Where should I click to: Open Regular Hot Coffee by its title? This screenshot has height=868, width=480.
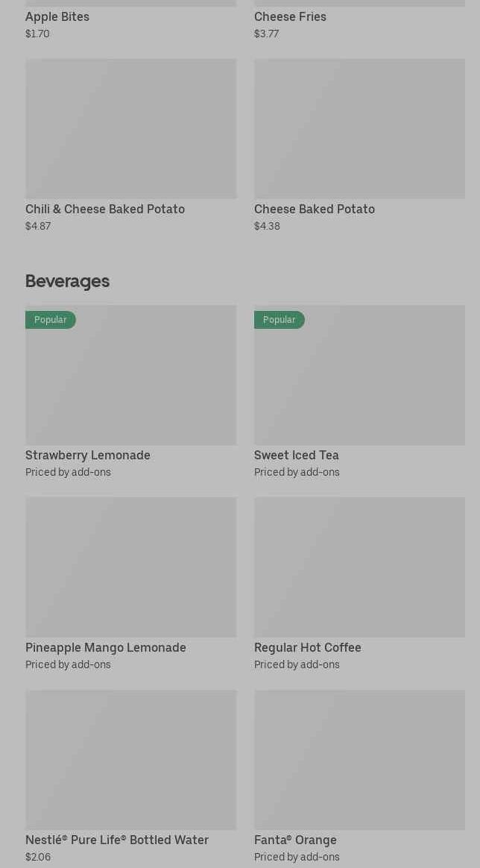308,647
